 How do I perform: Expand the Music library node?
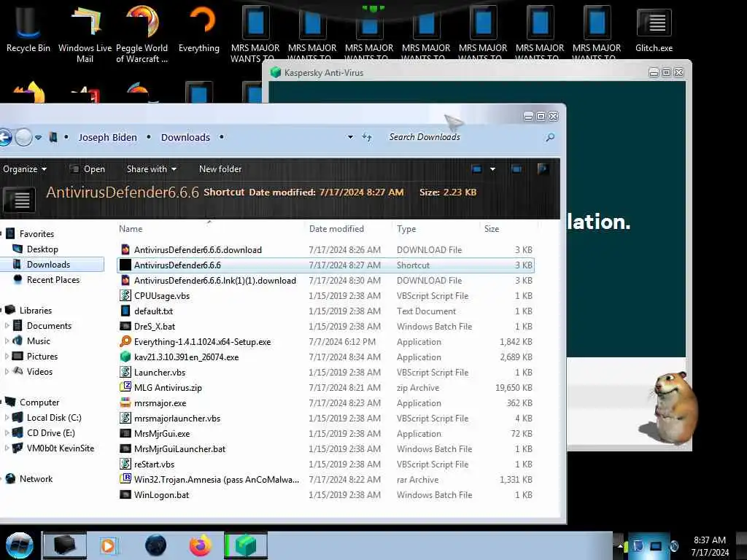pyautogui.click(x=7, y=341)
